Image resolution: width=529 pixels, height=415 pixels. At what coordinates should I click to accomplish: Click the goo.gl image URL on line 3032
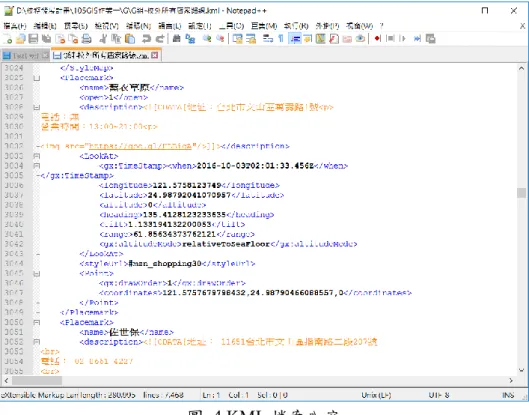(x=140, y=146)
